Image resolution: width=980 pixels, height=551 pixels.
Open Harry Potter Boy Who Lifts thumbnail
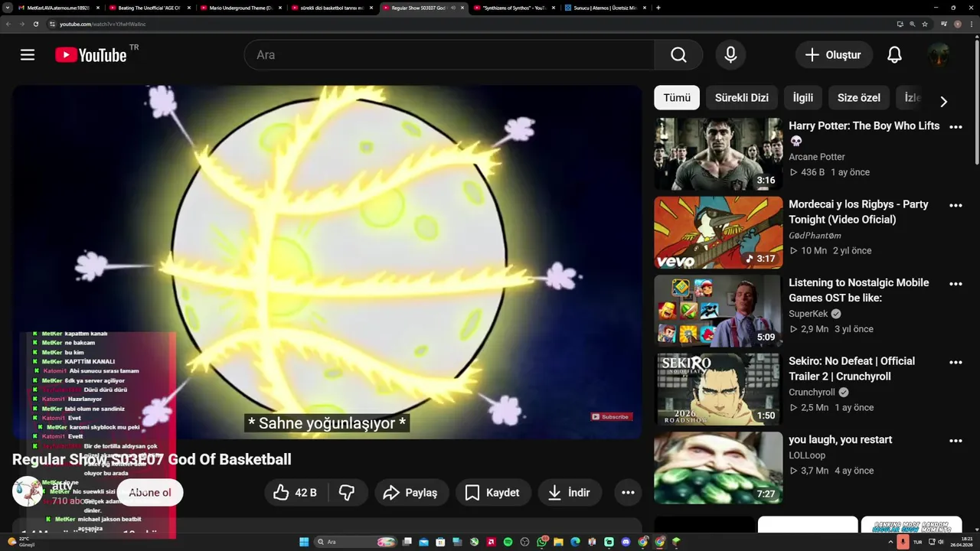(x=718, y=154)
